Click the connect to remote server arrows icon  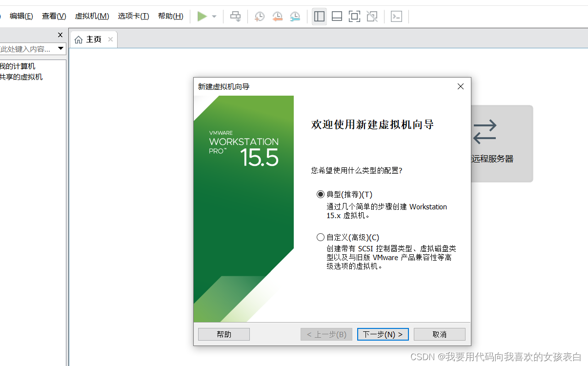485,132
